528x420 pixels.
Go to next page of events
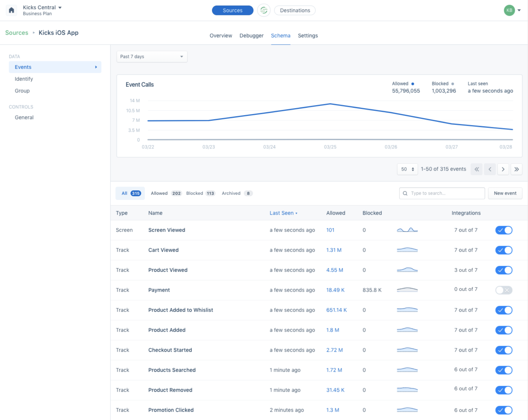(x=503, y=169)
